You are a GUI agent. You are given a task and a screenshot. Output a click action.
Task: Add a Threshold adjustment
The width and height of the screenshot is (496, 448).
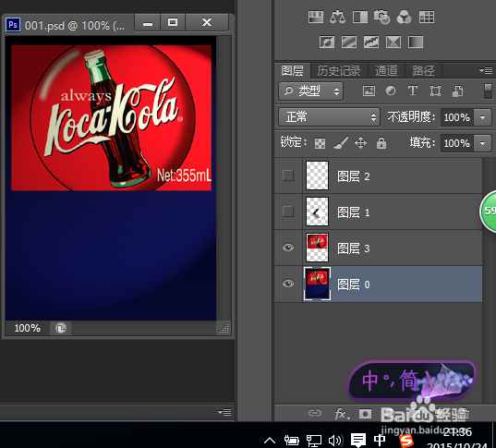[x=371, y=42]
